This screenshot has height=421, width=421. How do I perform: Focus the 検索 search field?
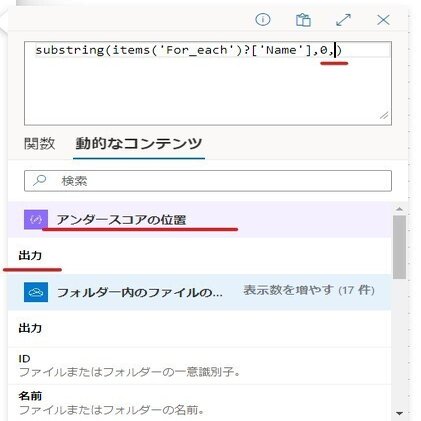[208, 181]
